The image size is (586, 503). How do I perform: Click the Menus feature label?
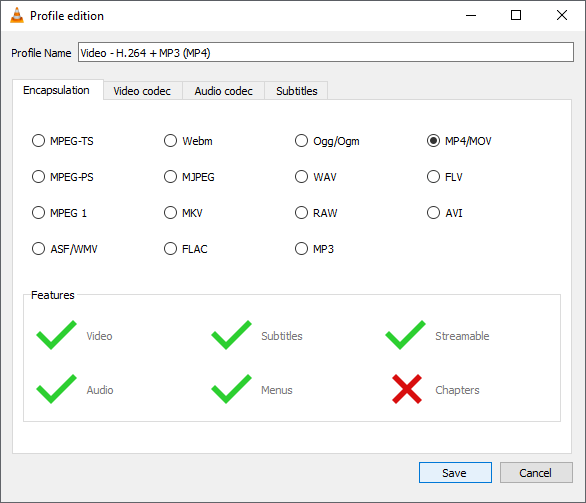(277, 390)
